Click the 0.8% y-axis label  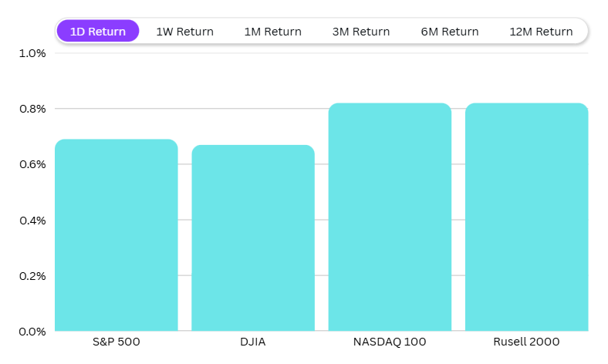click(x=32, y=109)
